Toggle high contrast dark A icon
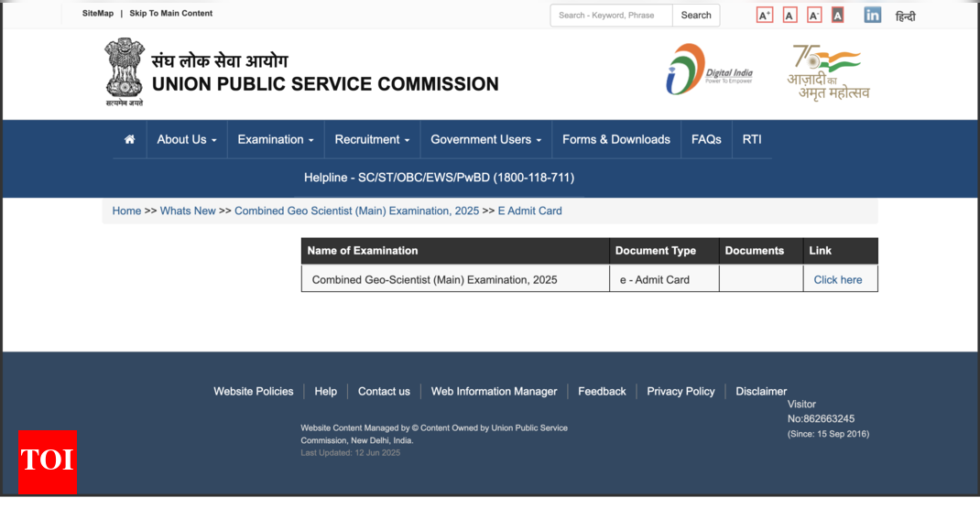This screenshot has width=980, height=530. click(837, 15)
